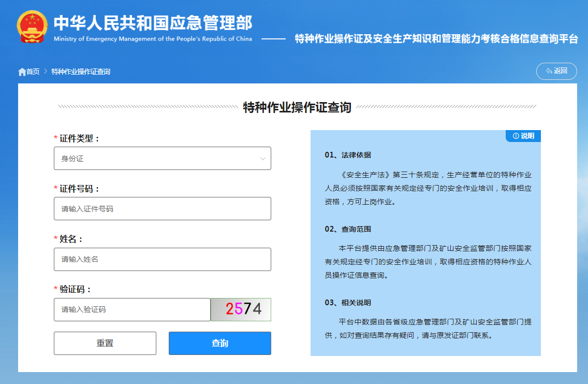Click the national emblem logo
Image resolution: width=588 pixels, height=384 pixels.
point(32,26)
